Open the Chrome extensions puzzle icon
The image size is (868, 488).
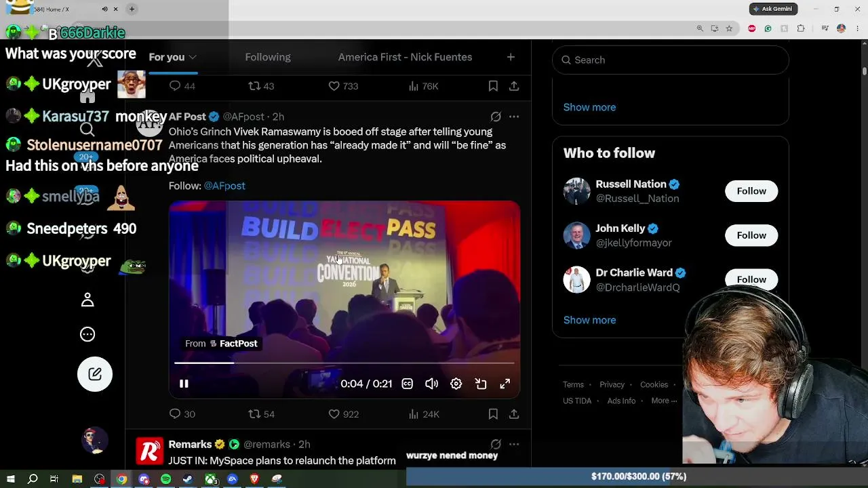tap(801, 28)
